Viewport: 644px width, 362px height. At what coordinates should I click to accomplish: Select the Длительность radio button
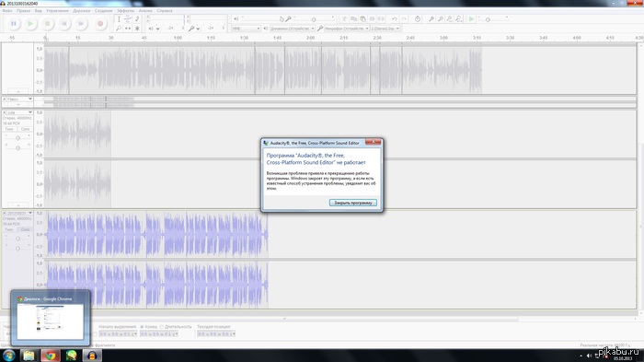pos(162,327)
